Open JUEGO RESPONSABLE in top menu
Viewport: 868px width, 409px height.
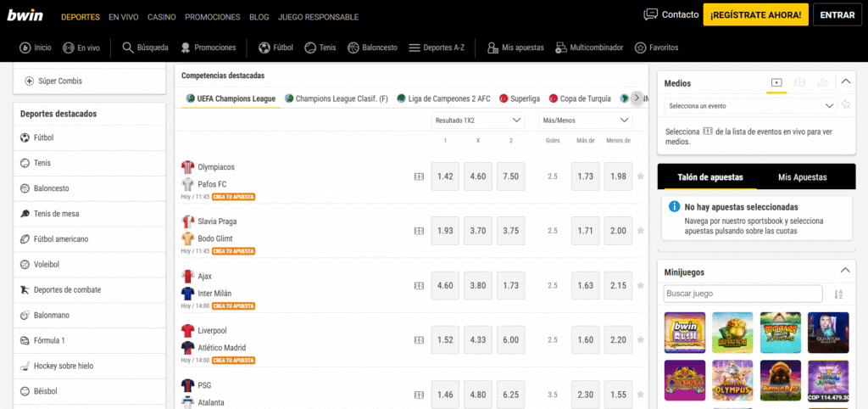(319, 17)
